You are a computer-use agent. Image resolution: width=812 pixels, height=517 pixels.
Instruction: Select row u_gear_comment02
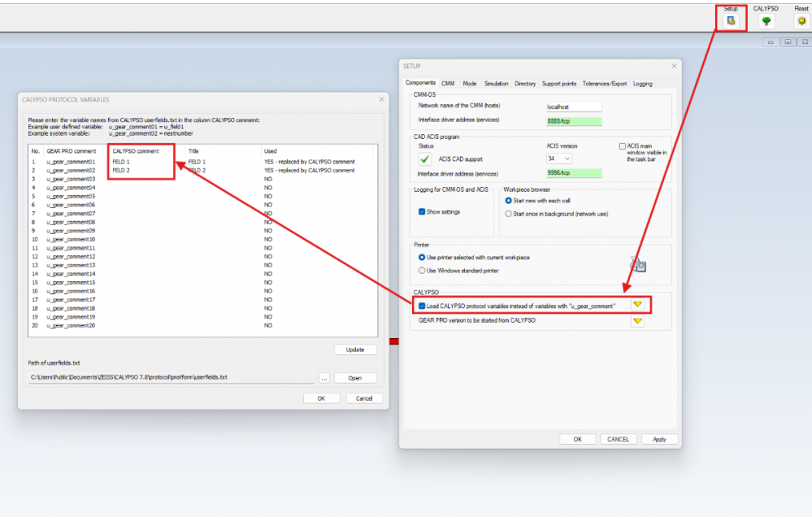point(203,171)
